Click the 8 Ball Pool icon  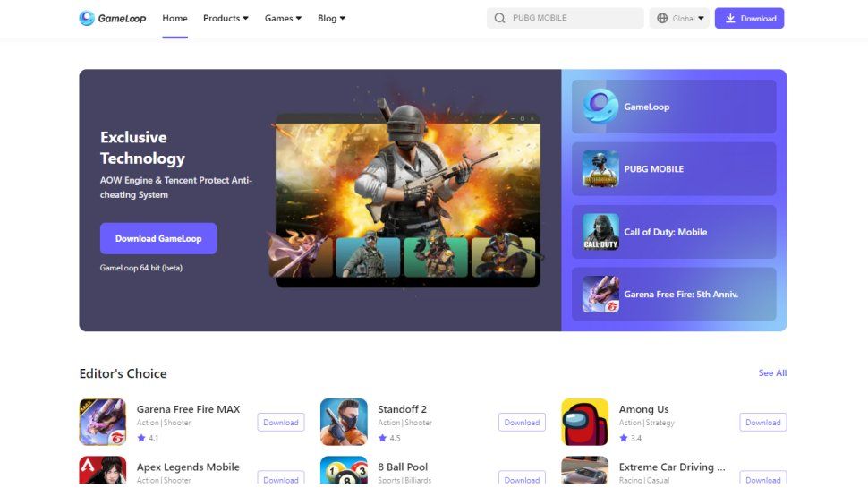click(x=344, y=470)
